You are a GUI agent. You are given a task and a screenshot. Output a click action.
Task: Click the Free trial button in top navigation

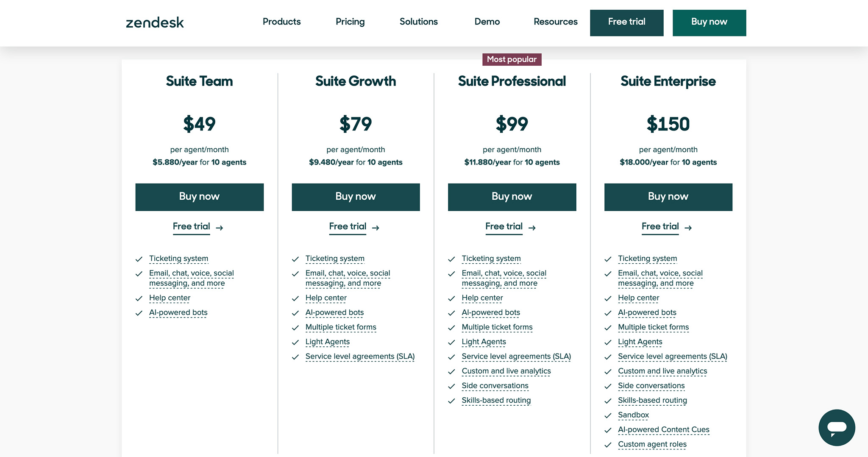[x=626, y=22]
